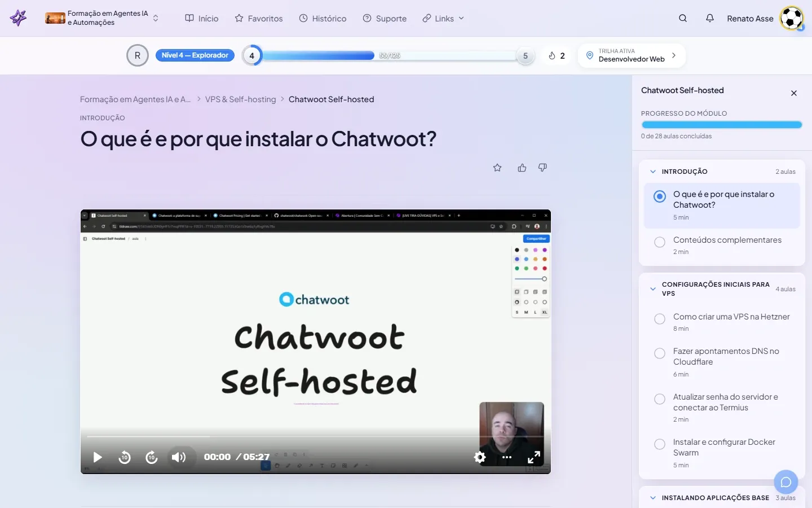The width and height of the screenshot is (812, 508).
Task: Like the lesson with thumbs up
Action: (x=522, y=168)
